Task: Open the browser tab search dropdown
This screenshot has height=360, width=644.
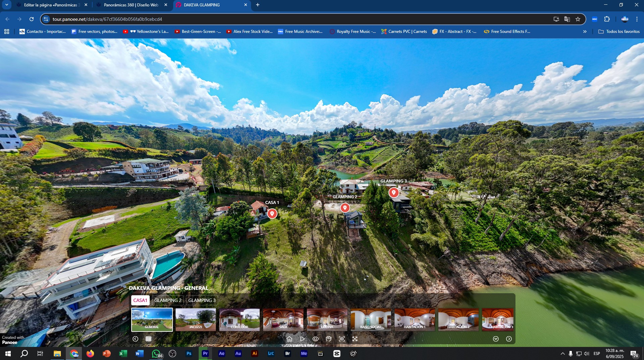Action: 7,5
